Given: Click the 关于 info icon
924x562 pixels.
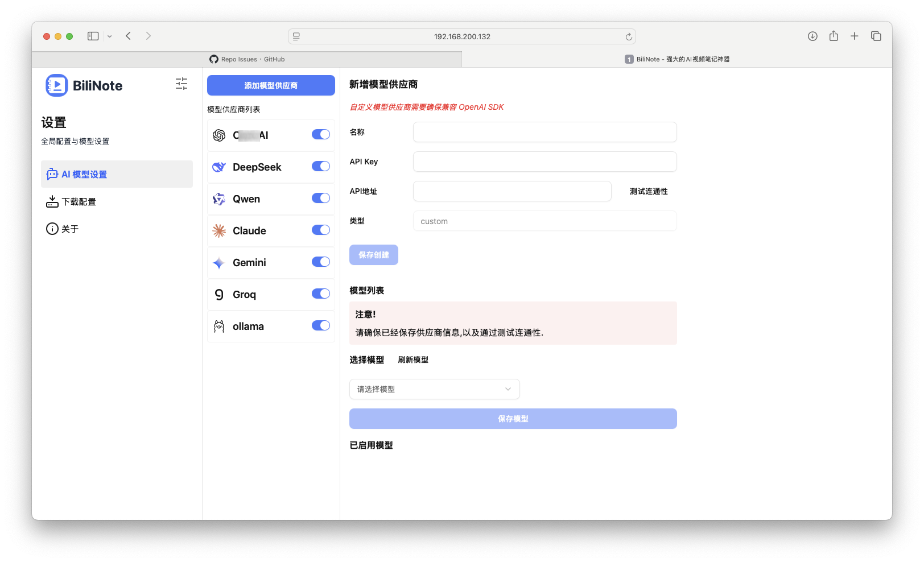Looking at the screenshot, I should point(52,229).
